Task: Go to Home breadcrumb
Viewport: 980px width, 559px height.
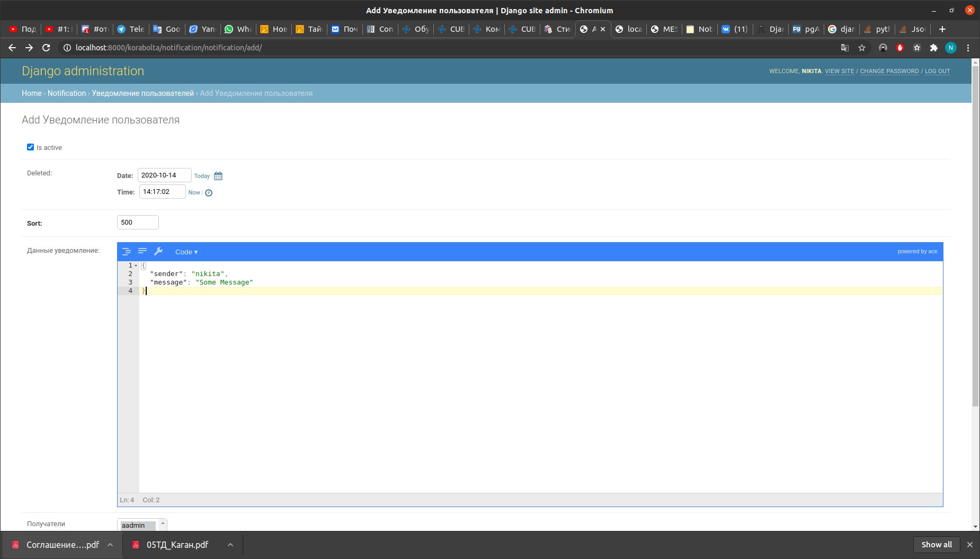Action: [31, 93]
